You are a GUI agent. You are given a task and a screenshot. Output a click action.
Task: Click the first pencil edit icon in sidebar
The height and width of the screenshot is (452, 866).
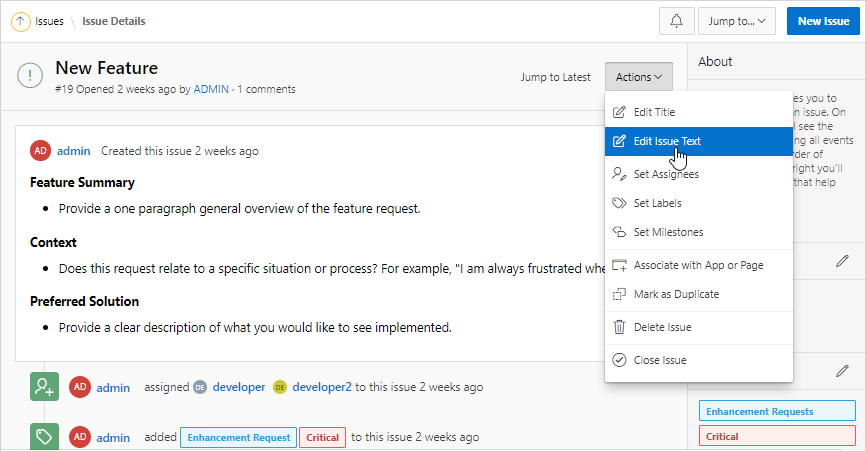click(842, 261)
